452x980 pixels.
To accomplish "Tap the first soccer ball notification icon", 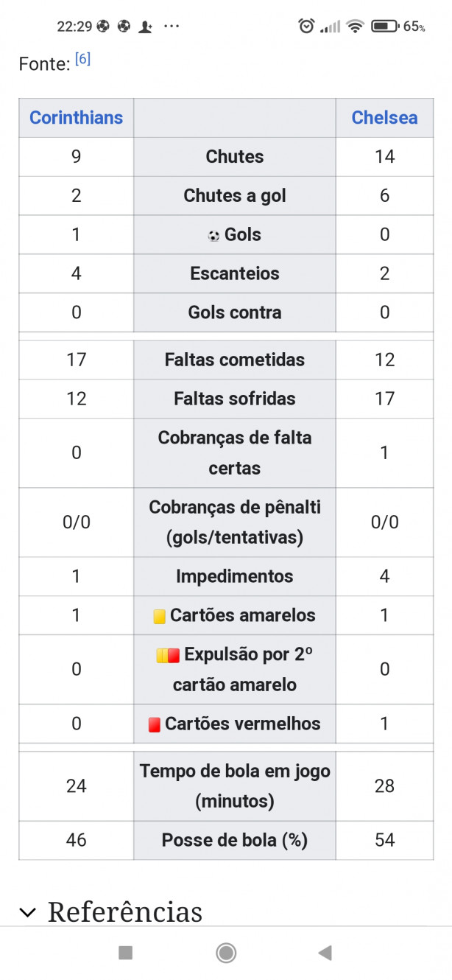I will pos(102,27).
